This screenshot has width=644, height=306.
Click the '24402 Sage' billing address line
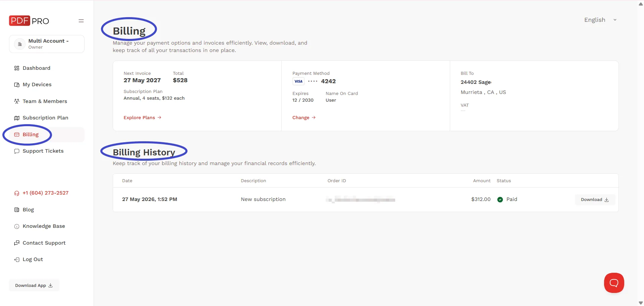coord(476,82)
